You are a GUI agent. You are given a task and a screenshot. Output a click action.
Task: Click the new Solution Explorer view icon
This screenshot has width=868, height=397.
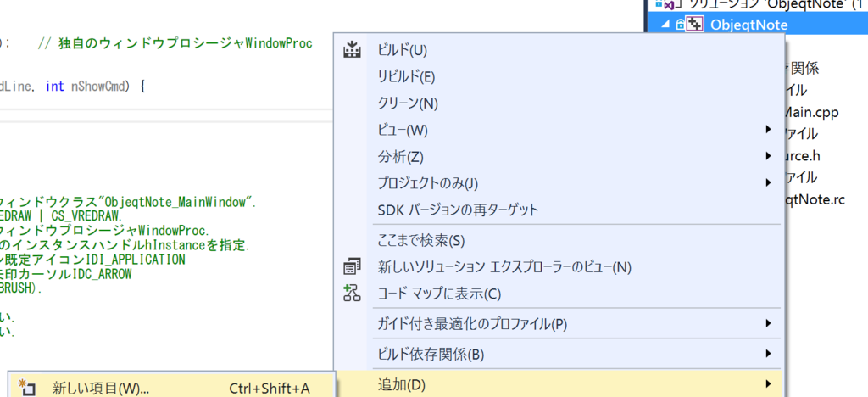click(352, 267)
